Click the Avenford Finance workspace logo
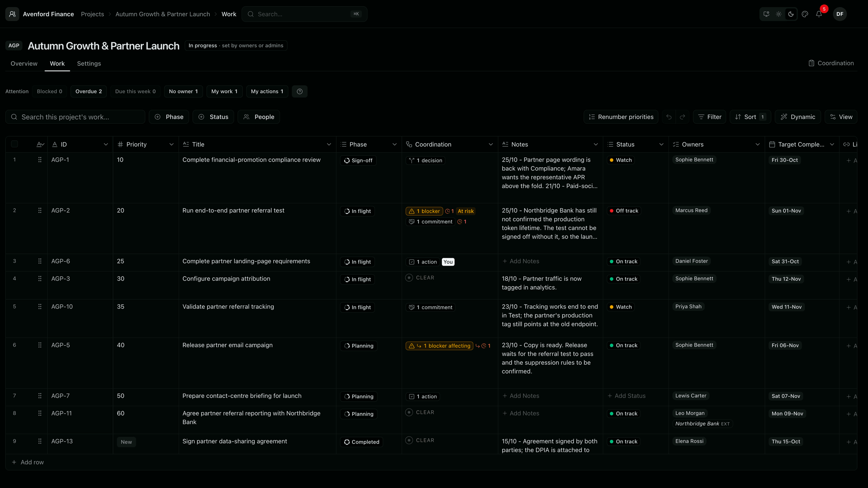The width and height of the screenshot is (868, 488). click(x=12, y=14)
